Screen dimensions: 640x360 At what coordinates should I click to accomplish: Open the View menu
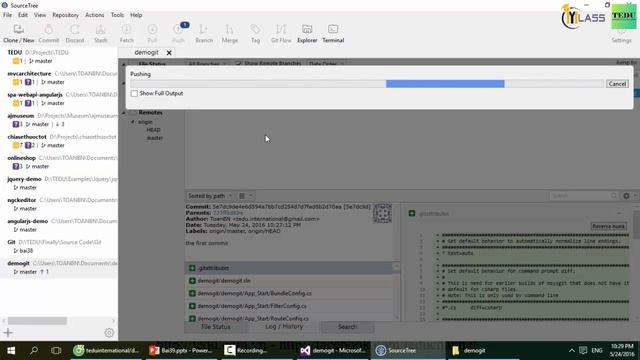pos(40,15)
